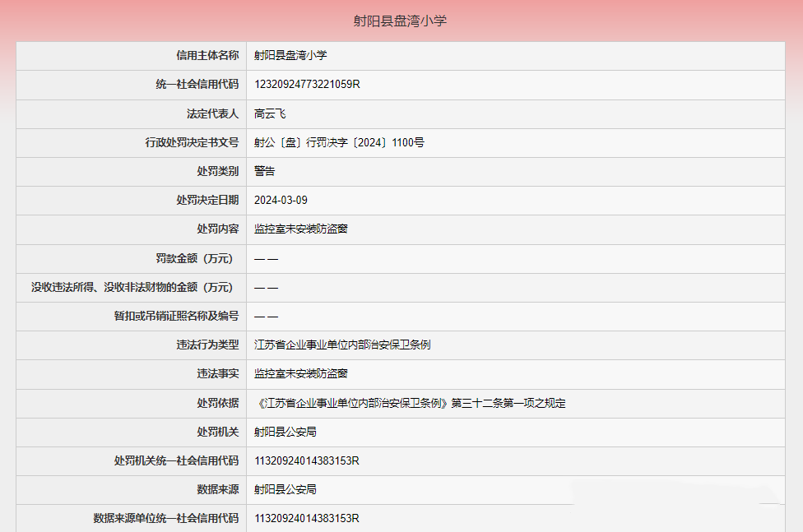The width and height of the screenshot is (803, 532).
Task: Select the dash value in 罚款金额 row
Action: click(267, 259)
